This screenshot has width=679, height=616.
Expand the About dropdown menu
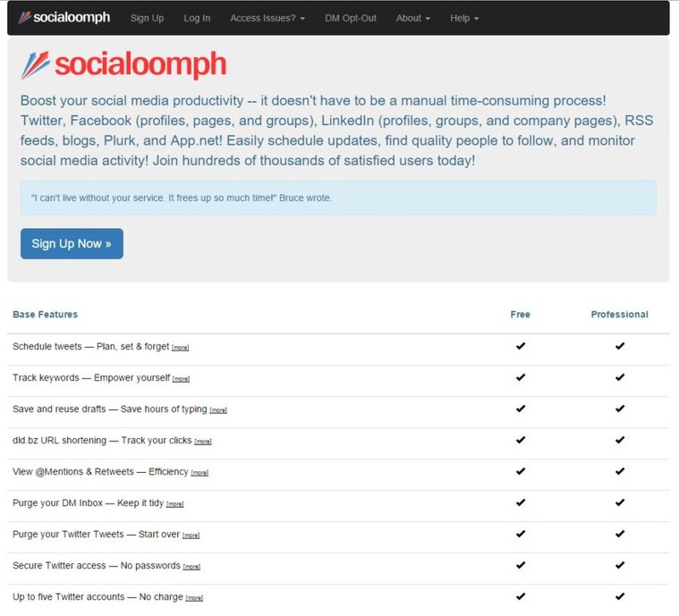click(x=413, y=18)
